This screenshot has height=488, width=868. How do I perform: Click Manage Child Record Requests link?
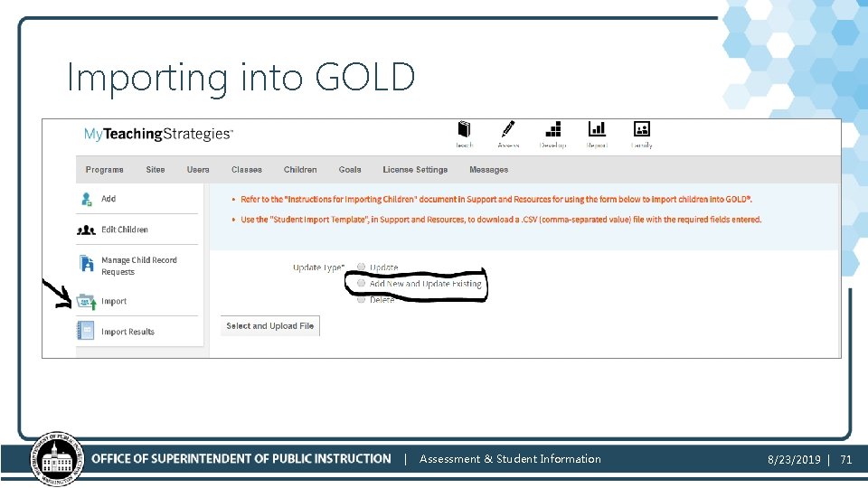pyautogui.click(x=139, y=266)
